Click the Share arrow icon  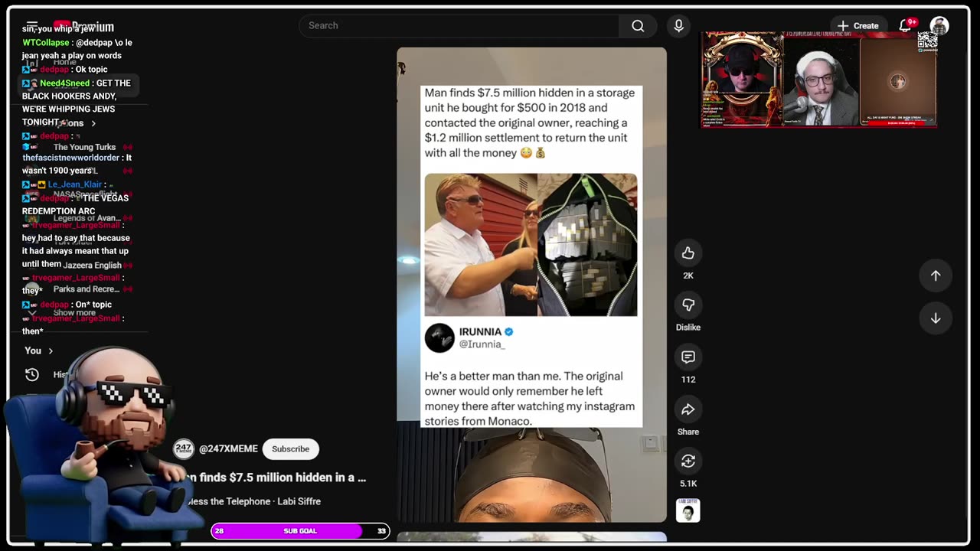[x=688, y=409]
